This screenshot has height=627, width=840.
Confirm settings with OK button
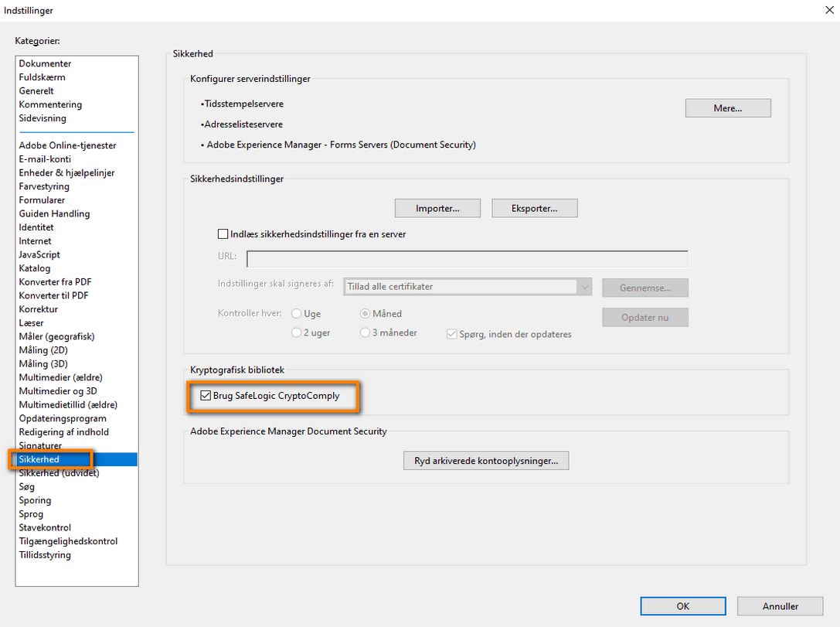click(x=683, y=606)
